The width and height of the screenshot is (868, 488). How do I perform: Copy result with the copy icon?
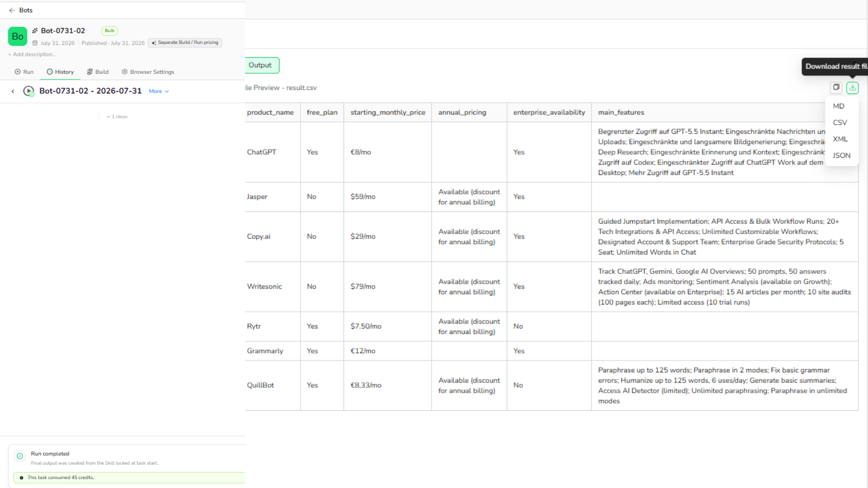[836, 87]
